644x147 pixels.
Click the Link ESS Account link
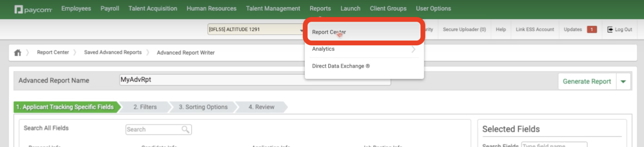(x=535, y=29)
